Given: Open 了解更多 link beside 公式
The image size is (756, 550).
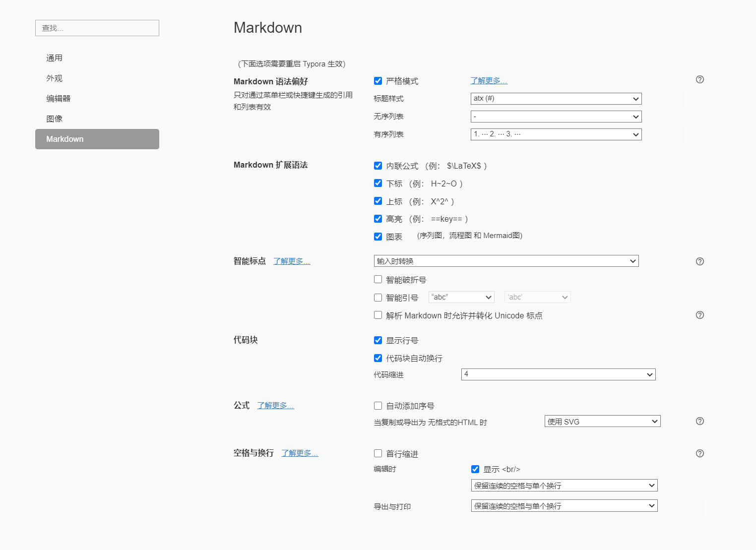Looking at the screenshot, I should [x=276, y=406].
